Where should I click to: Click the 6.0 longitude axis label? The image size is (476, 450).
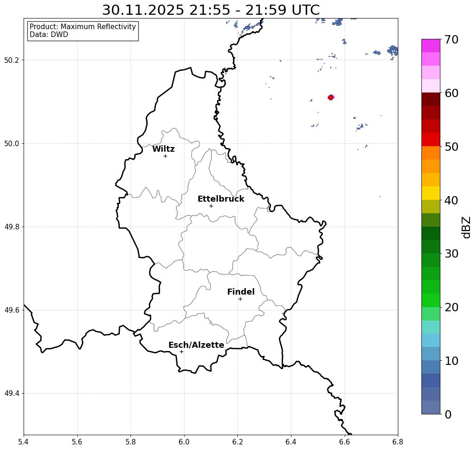184,442
